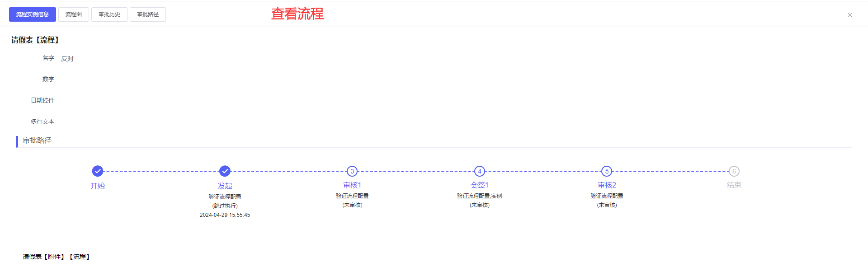The image size is (868, 267).
Task: Click the checked 开始 step circle
Action: [x=98, y=171]
